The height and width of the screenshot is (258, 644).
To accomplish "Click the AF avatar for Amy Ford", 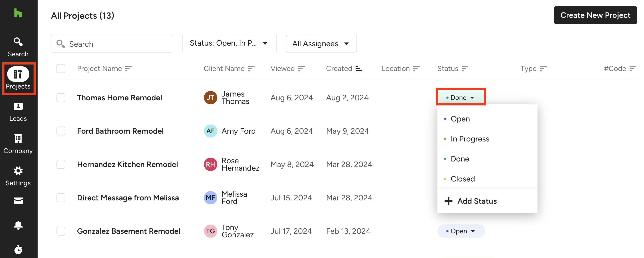I will click(x=211, y=131).
